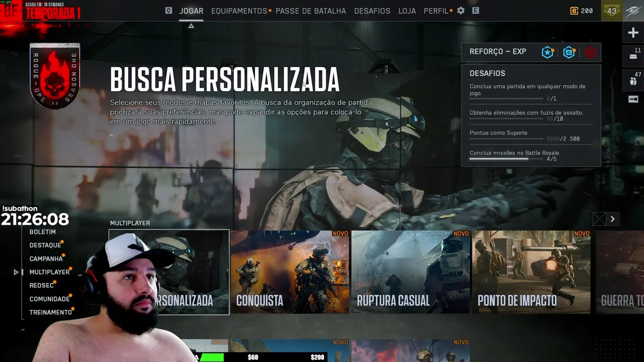
Task: Click the plus icon to invite players
Action: coord(633,33)
